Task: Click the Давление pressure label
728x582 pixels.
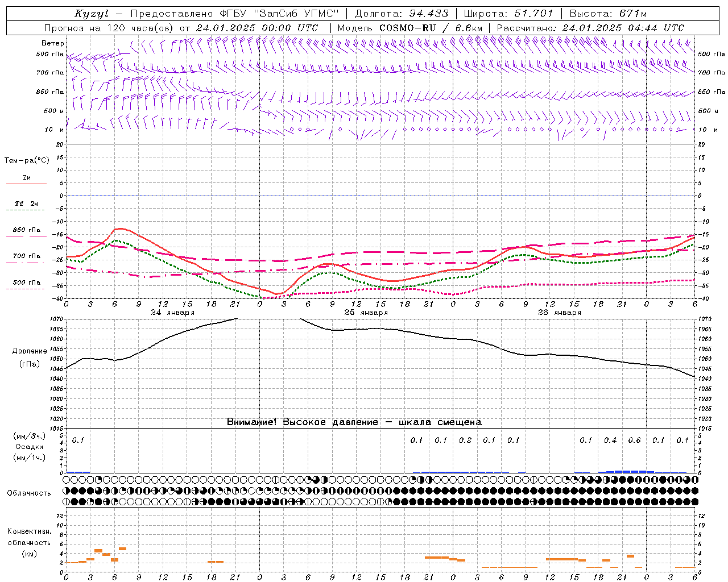Action: click(30, 351)
